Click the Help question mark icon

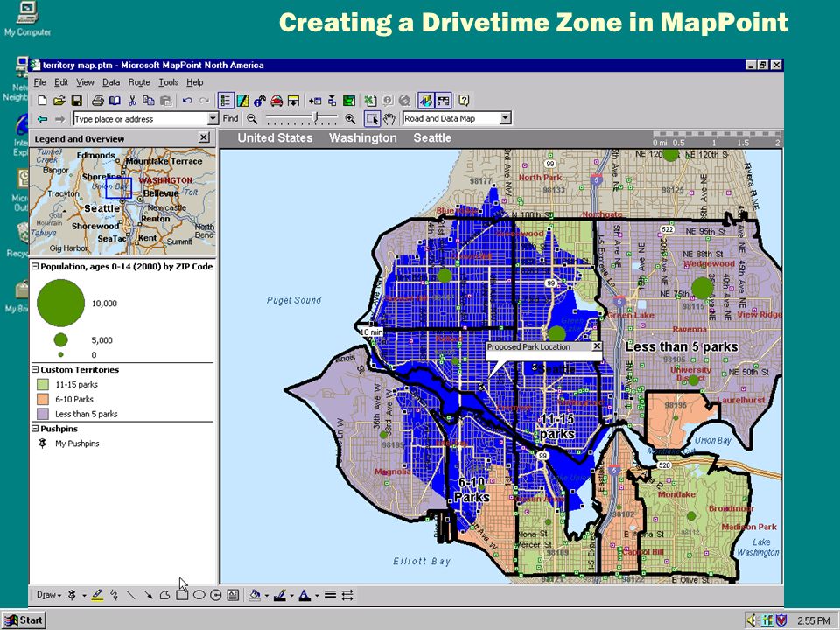[464, 101]
